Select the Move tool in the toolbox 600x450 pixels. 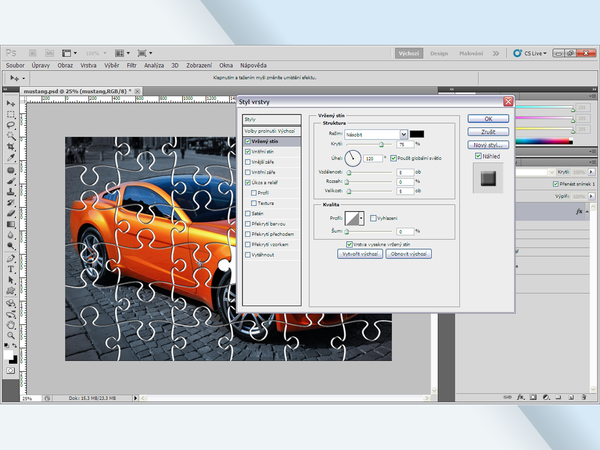click(10, 103)
